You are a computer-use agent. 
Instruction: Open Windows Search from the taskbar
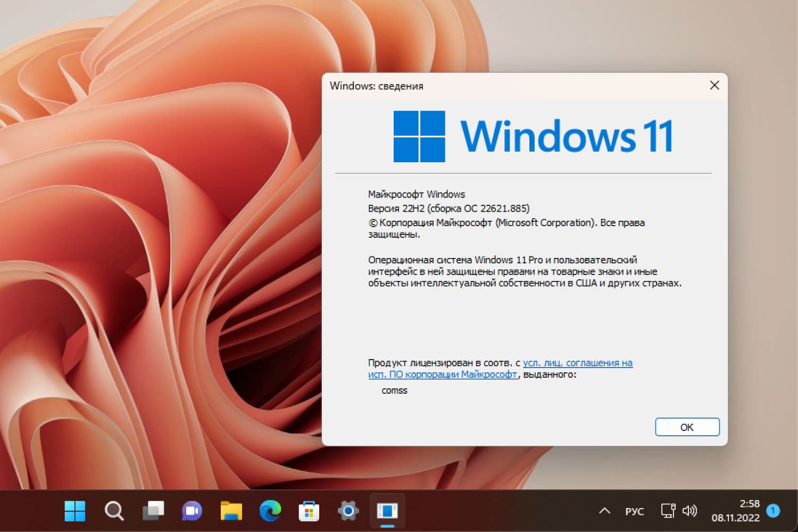pyautogui.click(x=114, y=511)
